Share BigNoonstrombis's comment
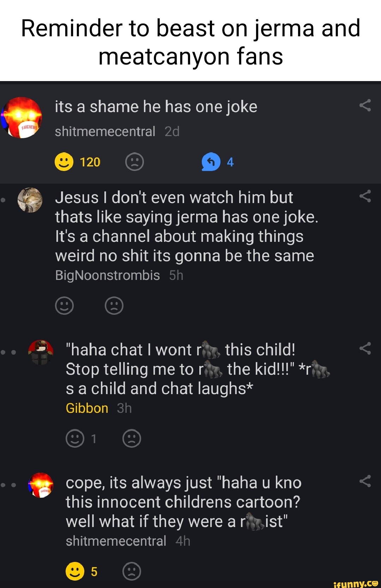Viewport: 381px width, 588px height. tap(365, 196)
